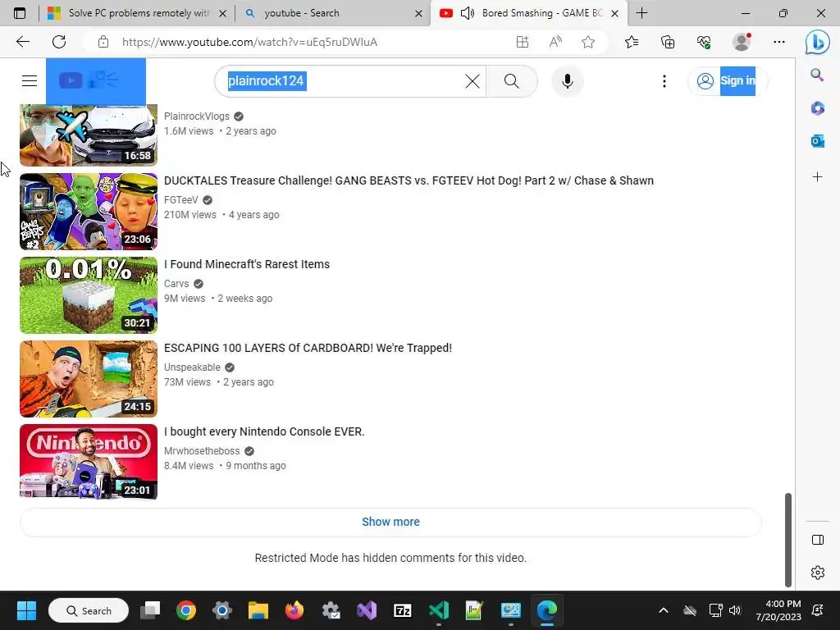This screenshot has width=840, height=630.
Task: Open the Windows Start menu
Action: [26, 610]
